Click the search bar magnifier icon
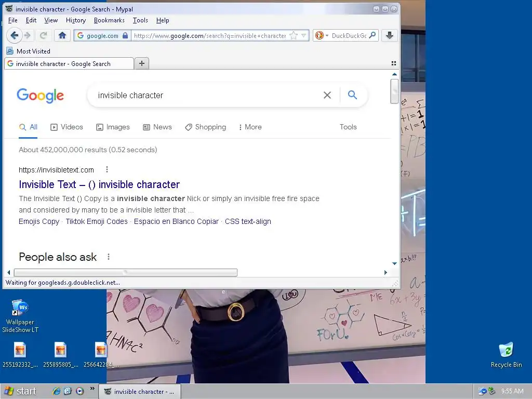This screenshot has width=532, height=399. click(x=373, y=35)
